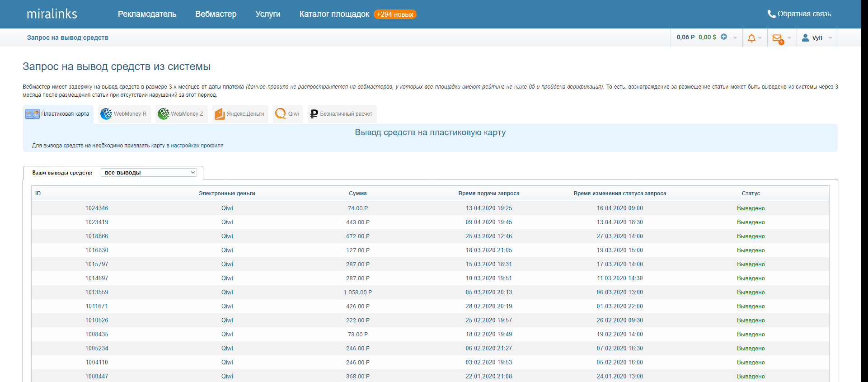The height and width of the screenshot is (382, 868).
Task: Open the notifications bell icon
Action: (x=751, y=38)
